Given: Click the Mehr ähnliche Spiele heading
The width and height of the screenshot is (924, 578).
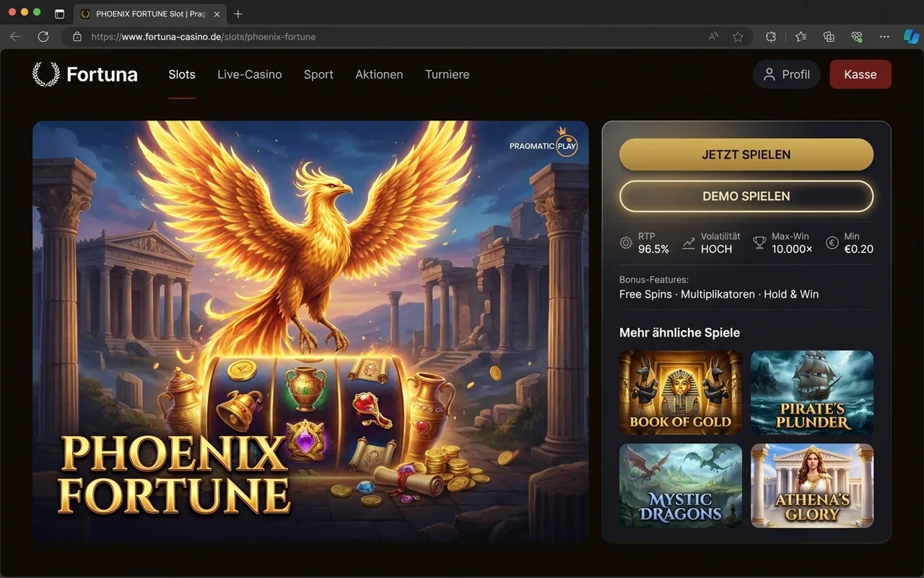Looking at the screenshot, I should pos(679,332).
